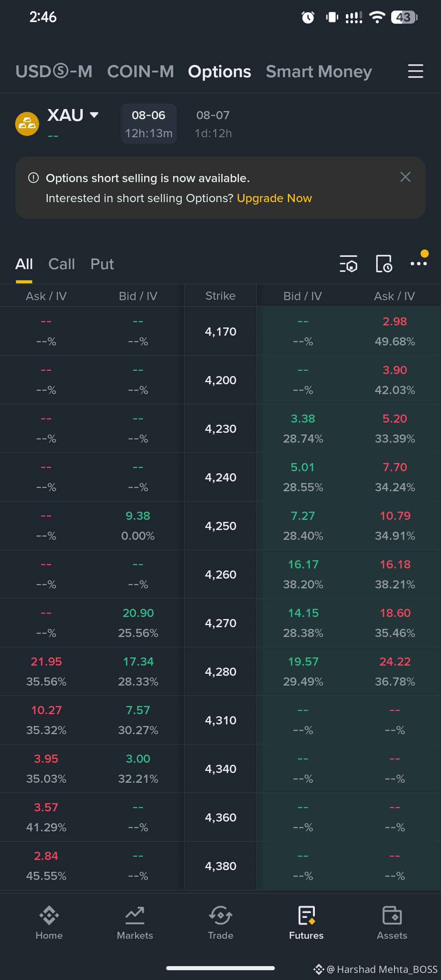441x980 pixels.
Task: Select the 08-07 expiry date
Action: pyautogui.click(x=213, y=124)
